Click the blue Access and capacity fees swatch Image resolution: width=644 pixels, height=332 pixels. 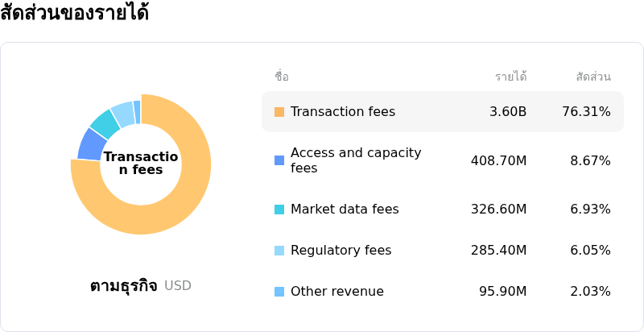click(279, 160)
